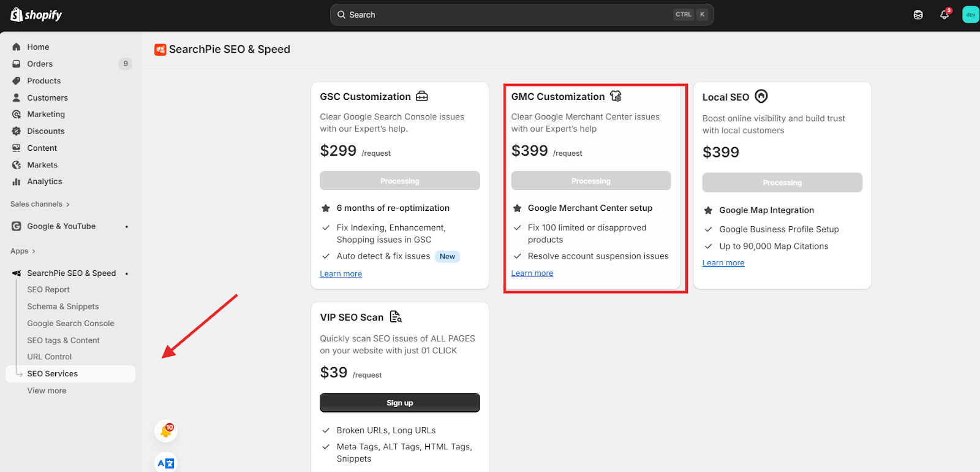Go to Analytics in sidebar
The image size is (980, 472).
pos(45,181)
